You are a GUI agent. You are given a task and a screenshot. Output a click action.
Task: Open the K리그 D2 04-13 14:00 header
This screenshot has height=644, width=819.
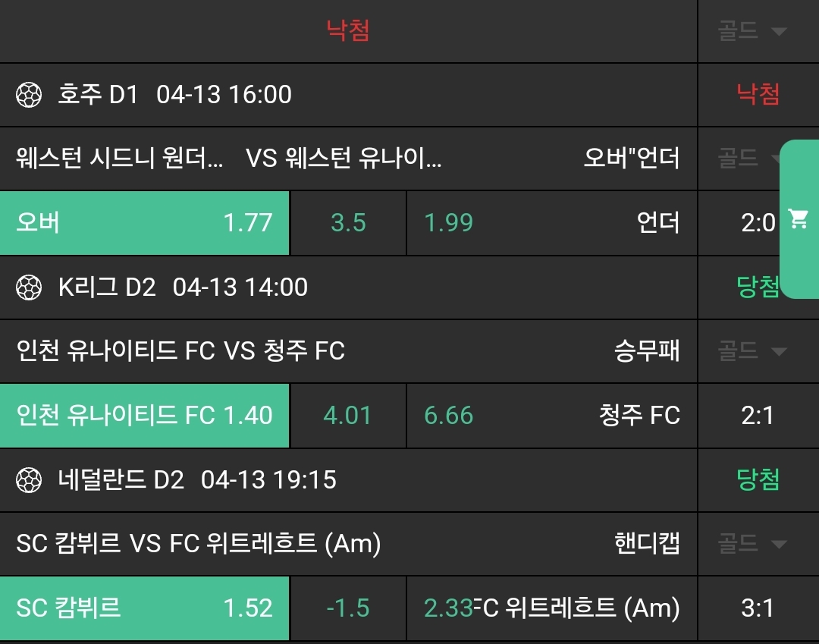183,287
